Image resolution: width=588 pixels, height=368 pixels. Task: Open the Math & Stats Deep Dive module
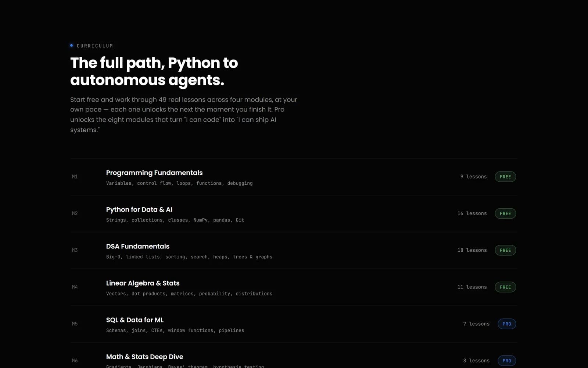(x=294, y=355)
